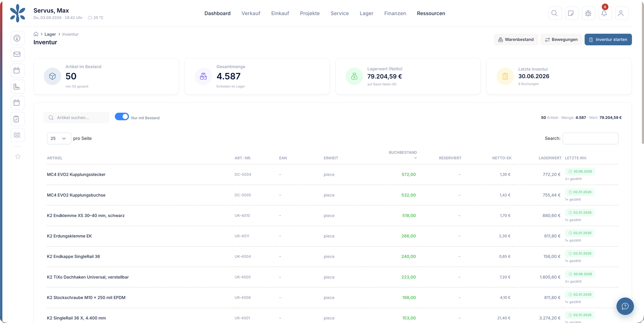Click the Bewegungen button
The width and height of the screenshot is (644, 323).
561,40
